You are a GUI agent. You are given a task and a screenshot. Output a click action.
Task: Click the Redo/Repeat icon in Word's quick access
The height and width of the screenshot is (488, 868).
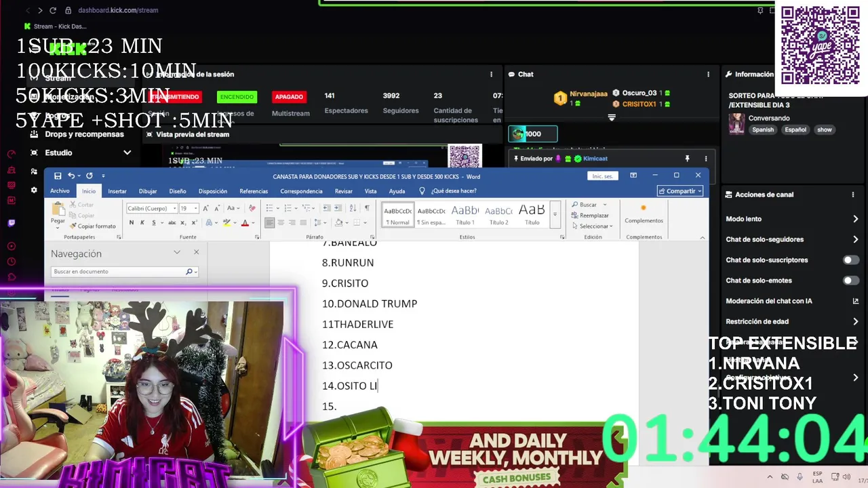pyautogui.click(x=89, y=176)
